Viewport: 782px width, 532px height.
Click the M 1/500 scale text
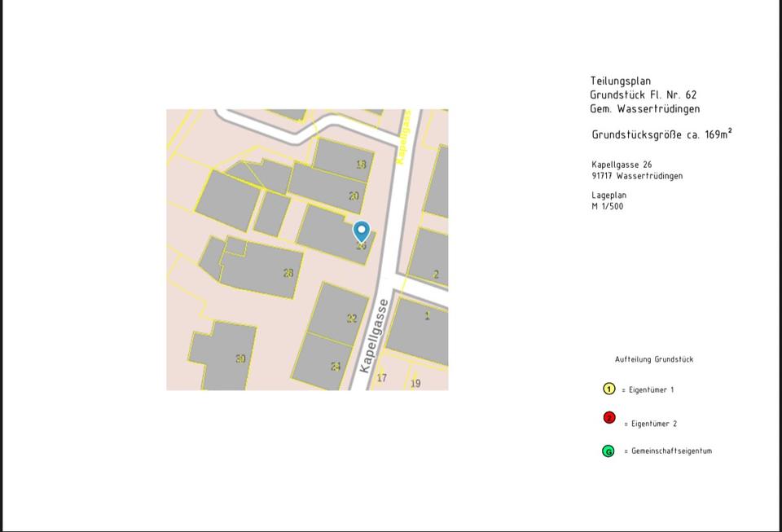(x=608, y=206)
